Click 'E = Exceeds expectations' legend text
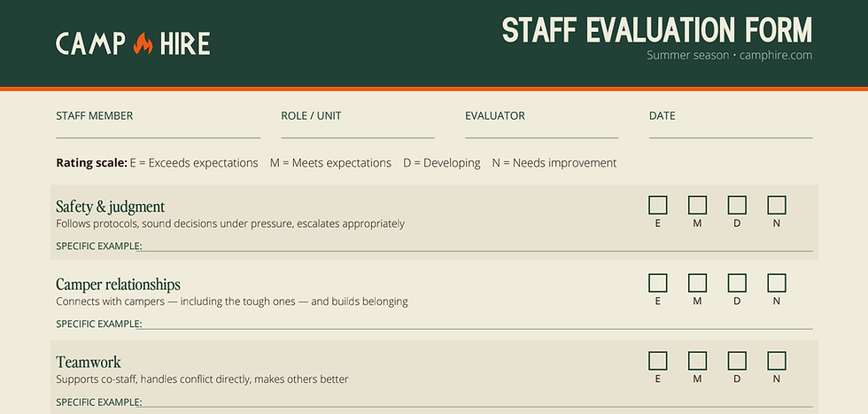 [x=194, y=163]
